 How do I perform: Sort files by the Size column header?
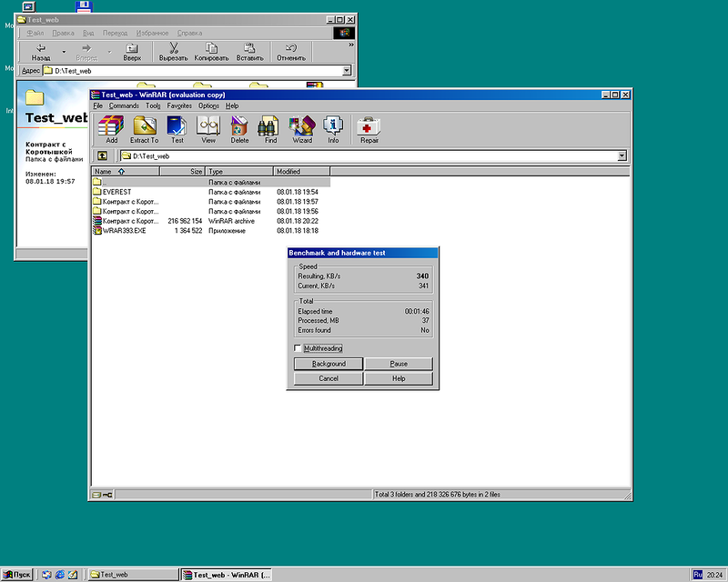pyautogui.click(x=182, y=171)
